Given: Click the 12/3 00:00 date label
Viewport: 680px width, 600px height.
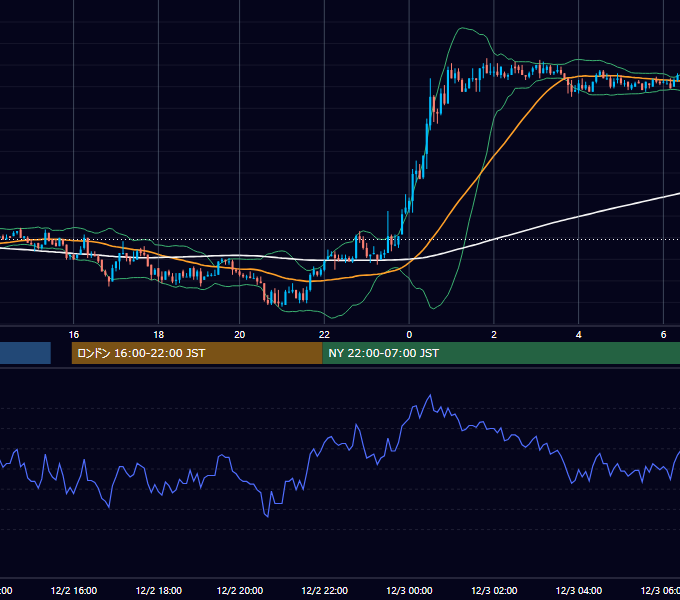Looking at the screenshot, I should 409,591.
